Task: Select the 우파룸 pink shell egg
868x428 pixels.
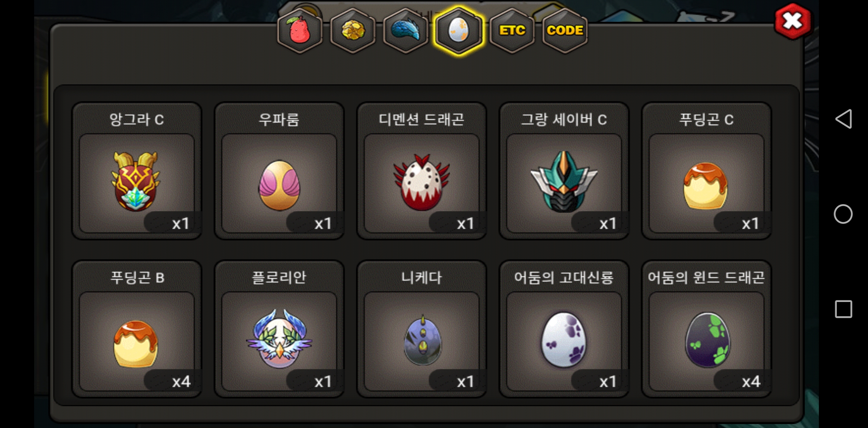Action: tap(279, 171)
